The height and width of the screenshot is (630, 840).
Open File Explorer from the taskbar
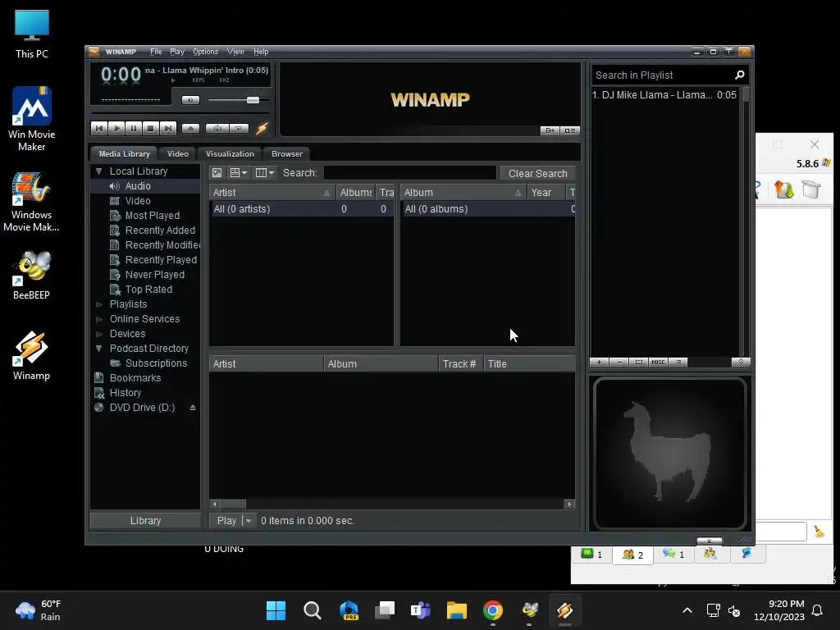pyautogui.click(x=457, y=610)
